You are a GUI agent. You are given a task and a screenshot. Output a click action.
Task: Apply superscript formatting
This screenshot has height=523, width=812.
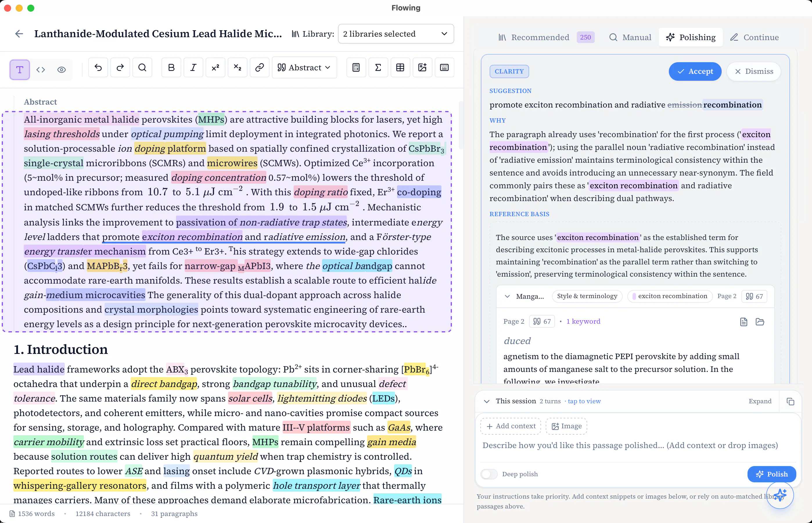[x=215, y=68]
